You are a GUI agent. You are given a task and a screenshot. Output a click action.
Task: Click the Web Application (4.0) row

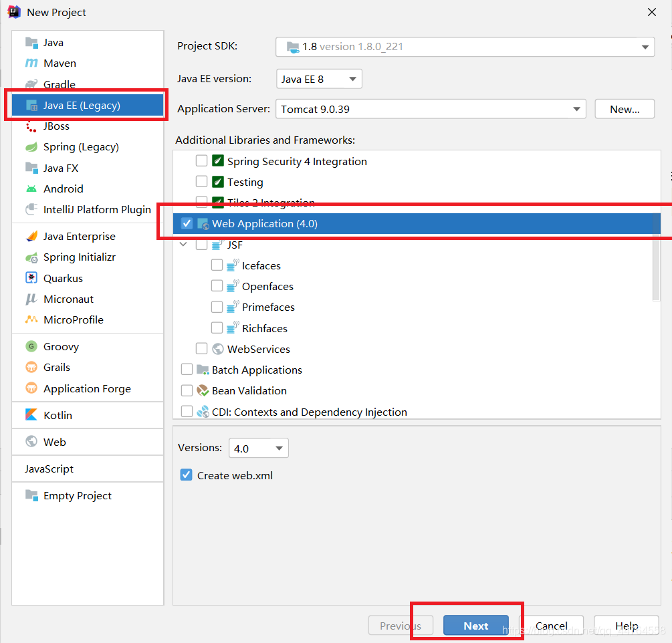point(417,224)
